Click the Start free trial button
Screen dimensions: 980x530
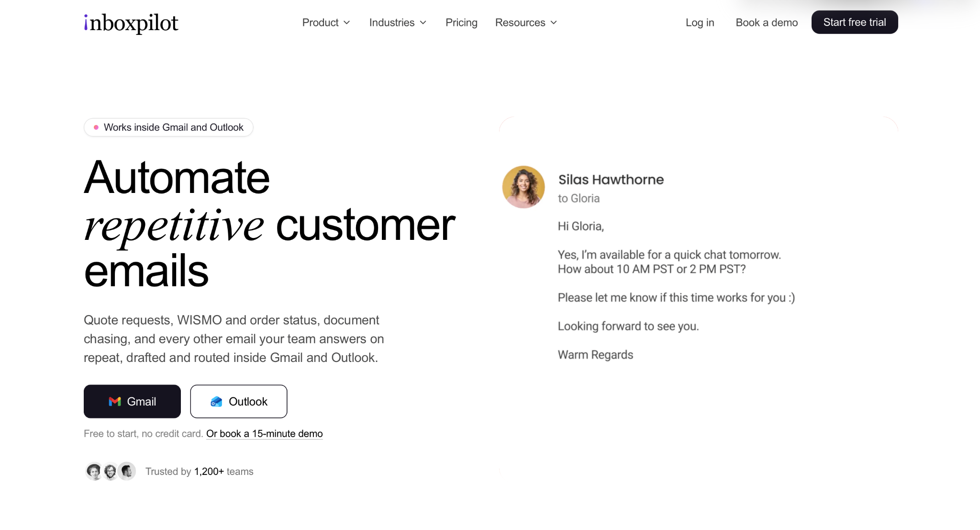855,22
